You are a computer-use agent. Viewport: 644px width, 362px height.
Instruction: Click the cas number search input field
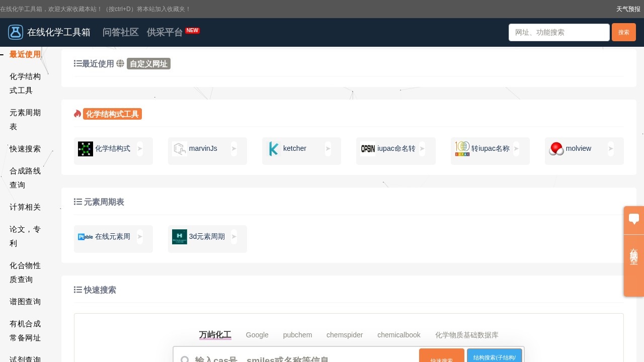297,358
